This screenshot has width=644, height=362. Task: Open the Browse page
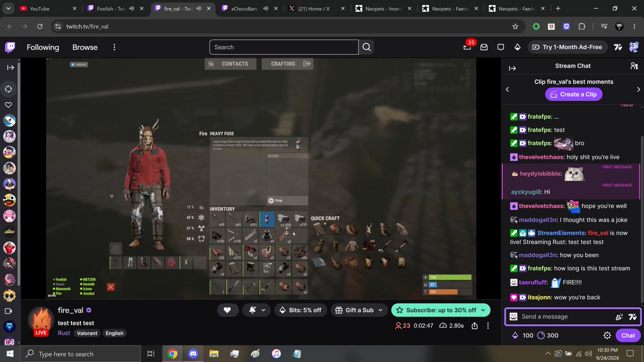point(85,47)
